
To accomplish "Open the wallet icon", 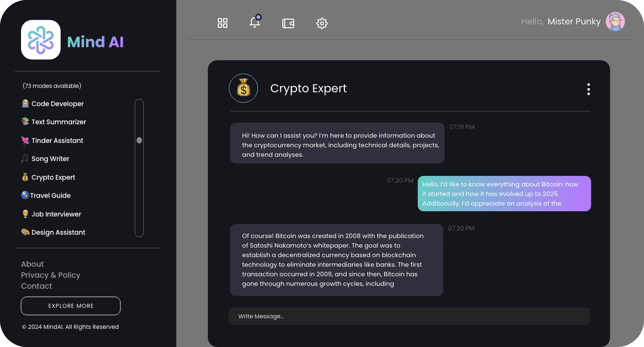I will click(x=288, y=23).
